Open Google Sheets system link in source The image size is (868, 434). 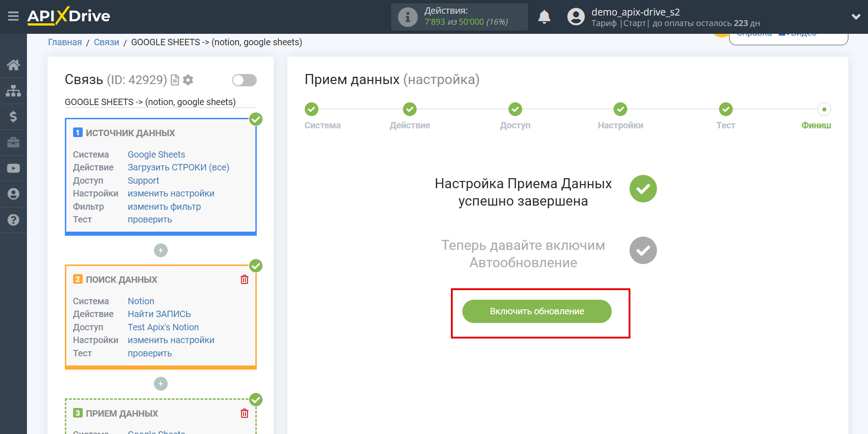156,154
